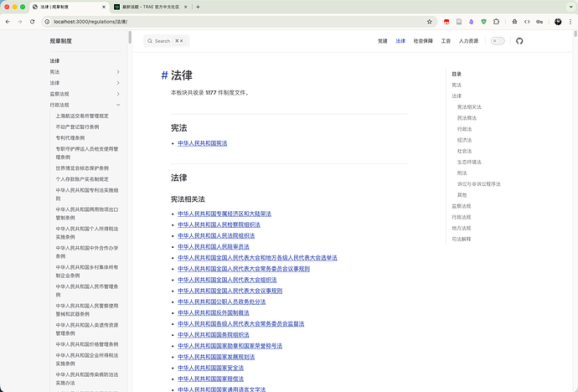This screenshot has width=578, height=392.
Task: Open a new browser tab with plus
Action: 198,7
